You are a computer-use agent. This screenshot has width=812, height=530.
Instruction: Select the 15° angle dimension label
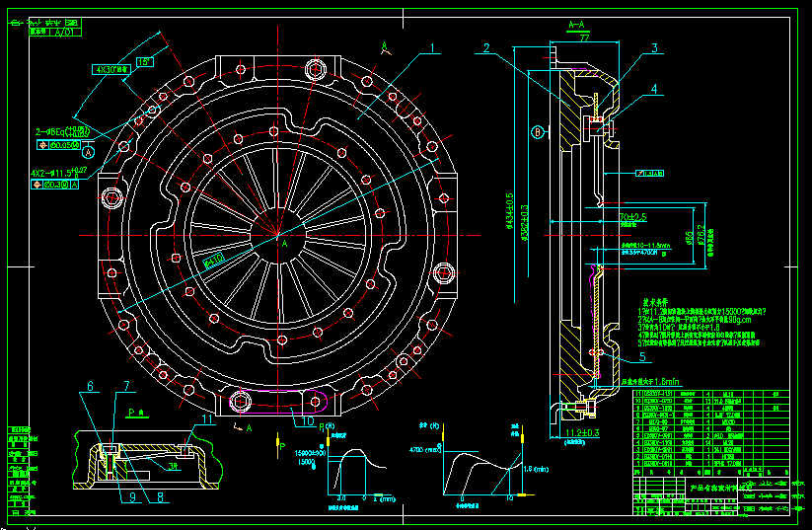[x=145, y=61]
